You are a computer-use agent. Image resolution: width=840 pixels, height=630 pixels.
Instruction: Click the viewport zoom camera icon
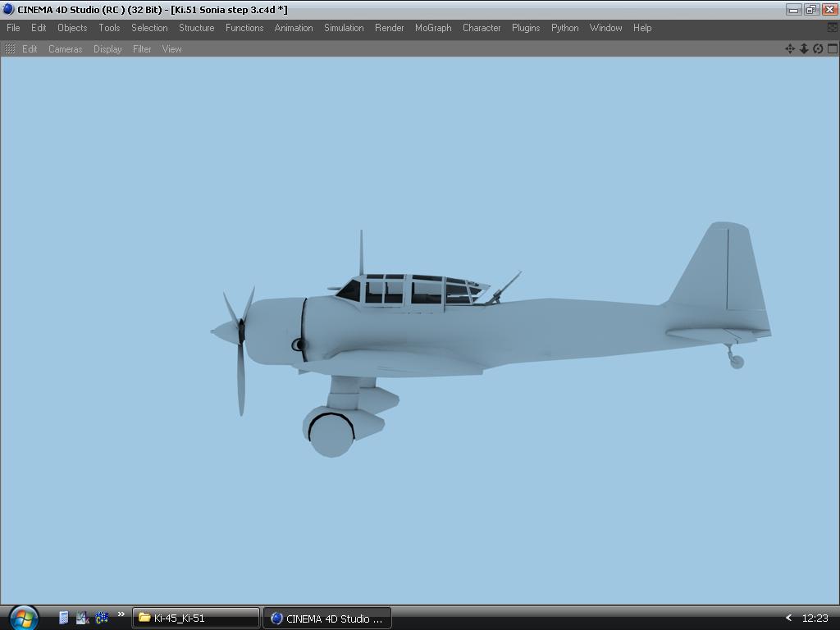804,49
